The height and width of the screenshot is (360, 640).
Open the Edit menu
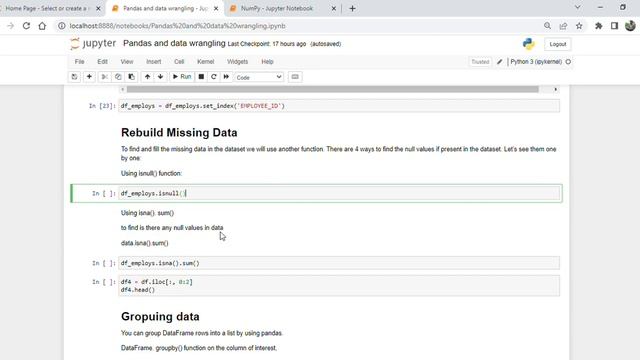tap(102, 62)
